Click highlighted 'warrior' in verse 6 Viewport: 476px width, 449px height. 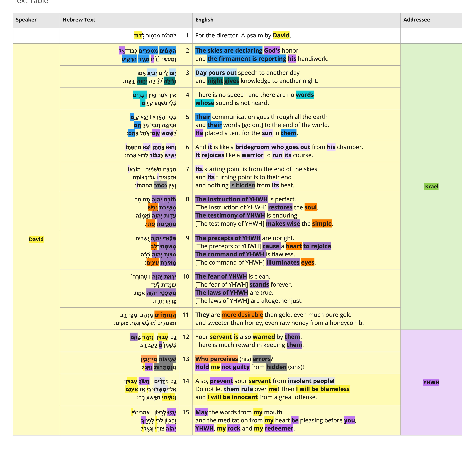[252, 155]
